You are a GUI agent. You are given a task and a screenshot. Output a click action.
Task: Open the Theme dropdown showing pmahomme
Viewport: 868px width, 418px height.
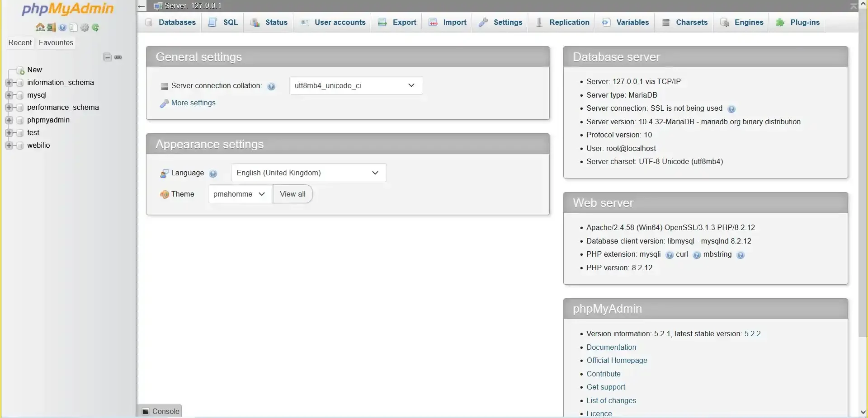coord(240,194)
